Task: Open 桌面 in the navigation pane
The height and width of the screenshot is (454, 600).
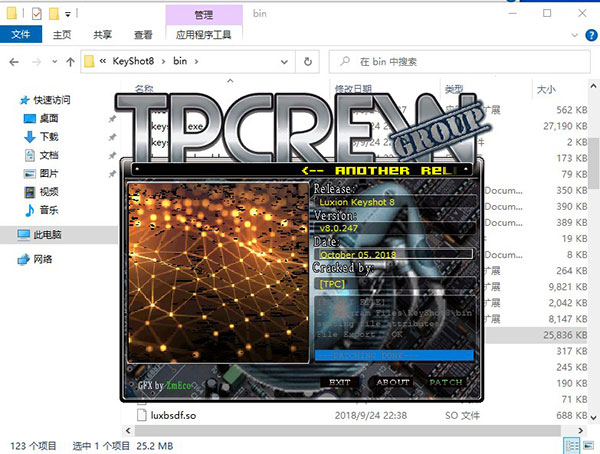Action: tap(49, 119)
